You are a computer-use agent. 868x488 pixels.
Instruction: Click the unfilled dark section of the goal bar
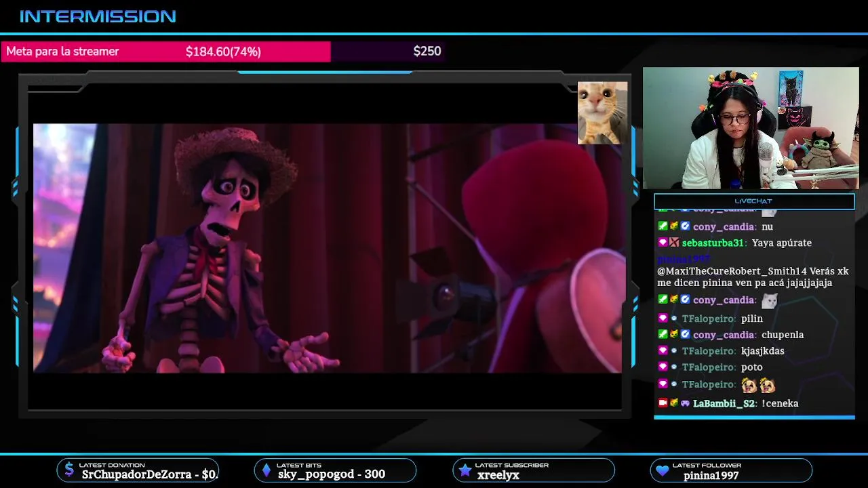click(x=388, y=52)
